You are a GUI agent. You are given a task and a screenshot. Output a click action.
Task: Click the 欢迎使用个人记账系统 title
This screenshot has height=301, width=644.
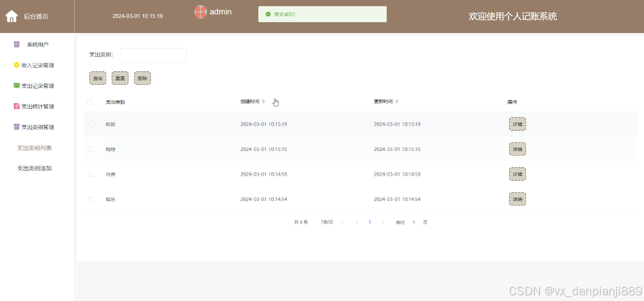[x=513, y=16]
